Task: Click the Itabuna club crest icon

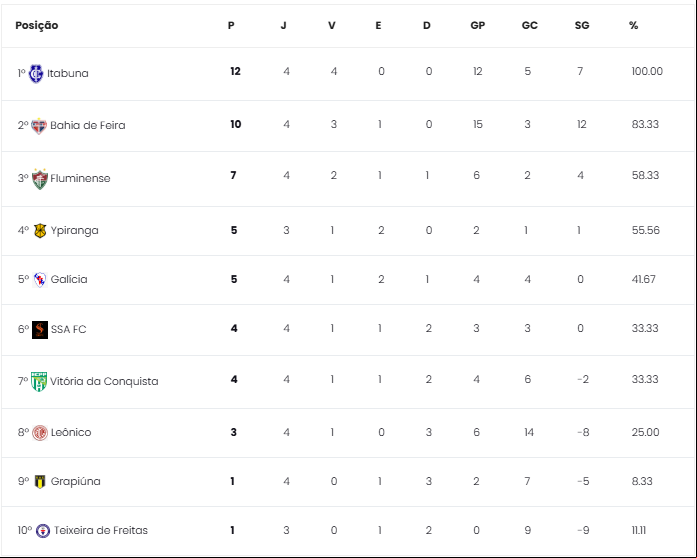Action: (x=36, y=73)
